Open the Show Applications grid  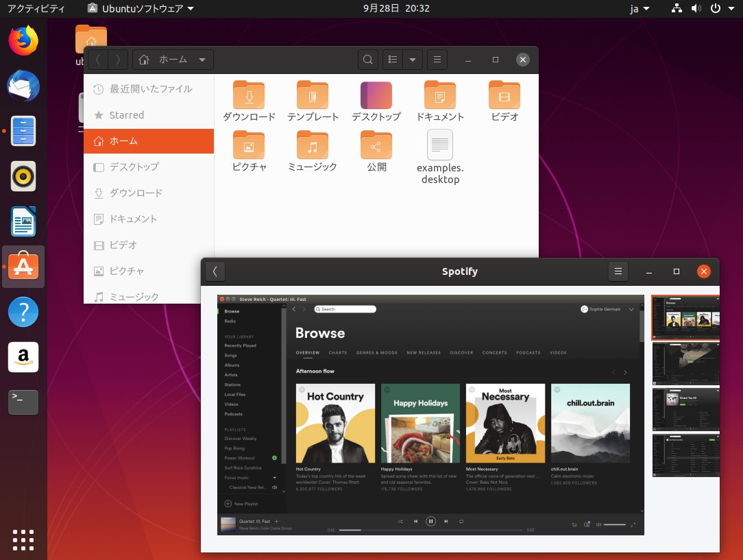pyautogui.click(x=23, y=540)
